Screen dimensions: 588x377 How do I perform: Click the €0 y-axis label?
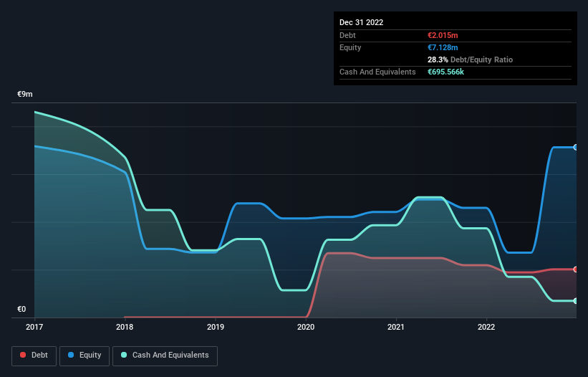[x=21, y=309]
